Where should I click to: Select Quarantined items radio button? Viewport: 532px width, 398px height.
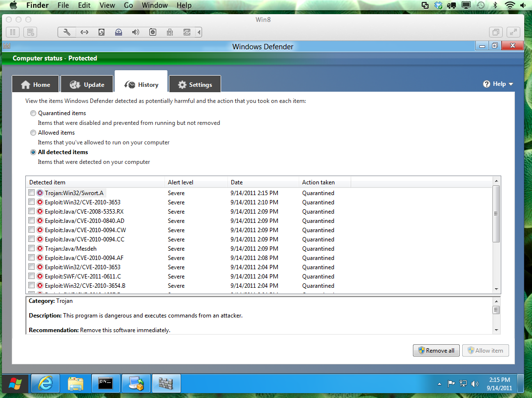[33, 113]
